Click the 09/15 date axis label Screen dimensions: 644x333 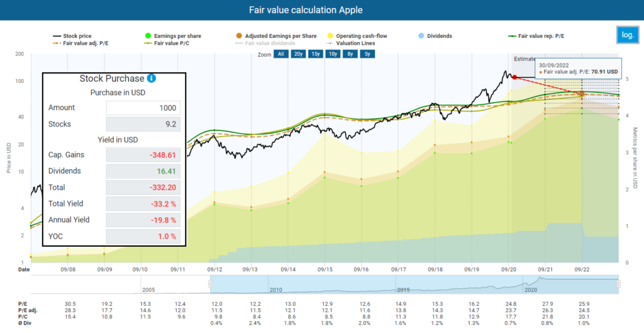(325, 269)
